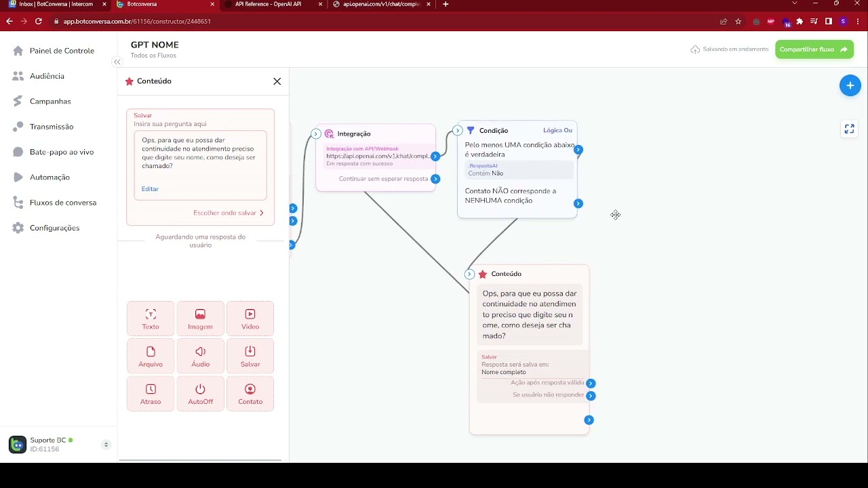This screenshot has width=868, height=488.
Task: Click Editar link in question box
Action: click(x=150, y=189)
